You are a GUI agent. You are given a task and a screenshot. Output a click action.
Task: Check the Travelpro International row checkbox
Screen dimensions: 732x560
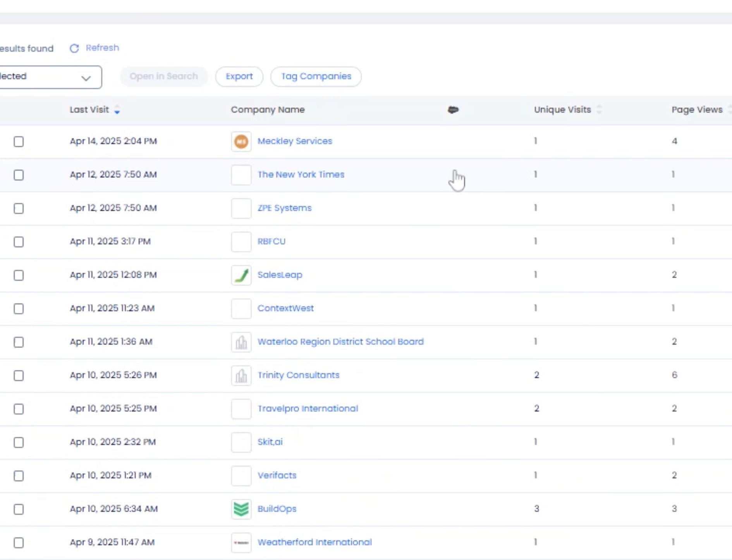coord(19,409)
